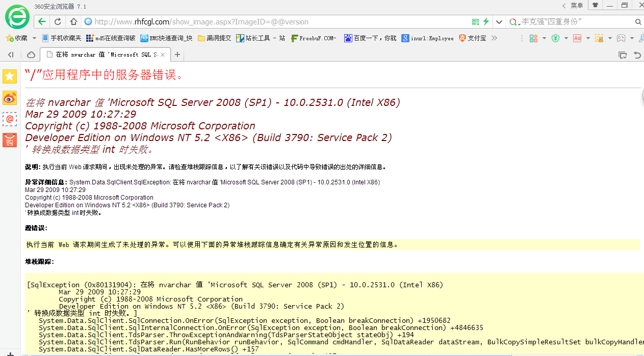Expand the 收藏 dropdown arrow
The image size is (644, 356).
(34, 38)
